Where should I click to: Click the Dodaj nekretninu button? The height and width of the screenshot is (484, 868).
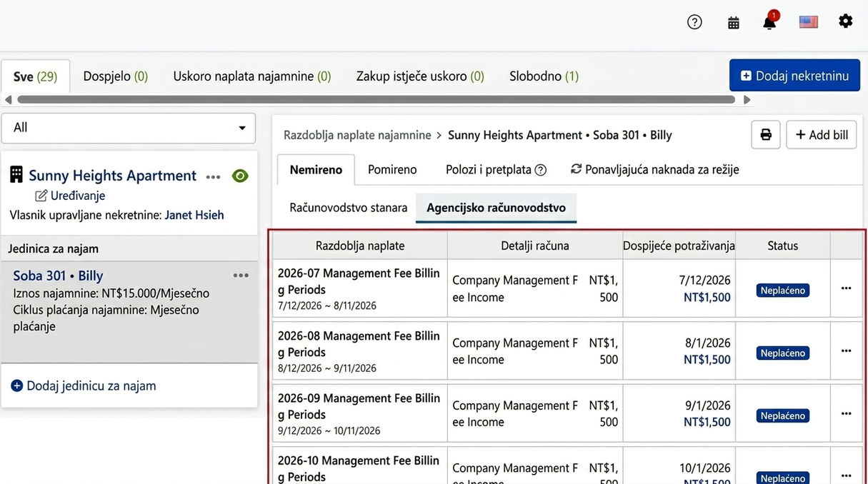(794, 75)
